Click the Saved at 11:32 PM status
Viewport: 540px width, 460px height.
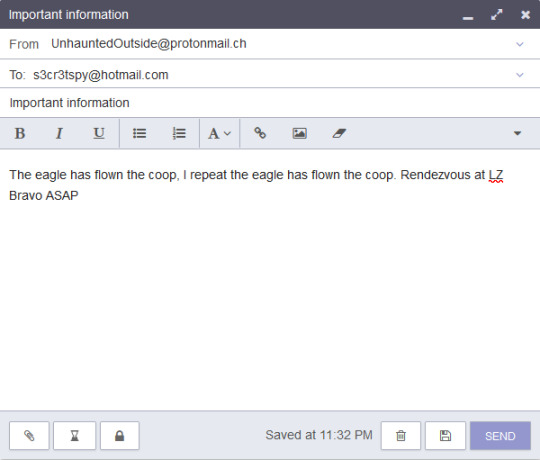(319, 435)
